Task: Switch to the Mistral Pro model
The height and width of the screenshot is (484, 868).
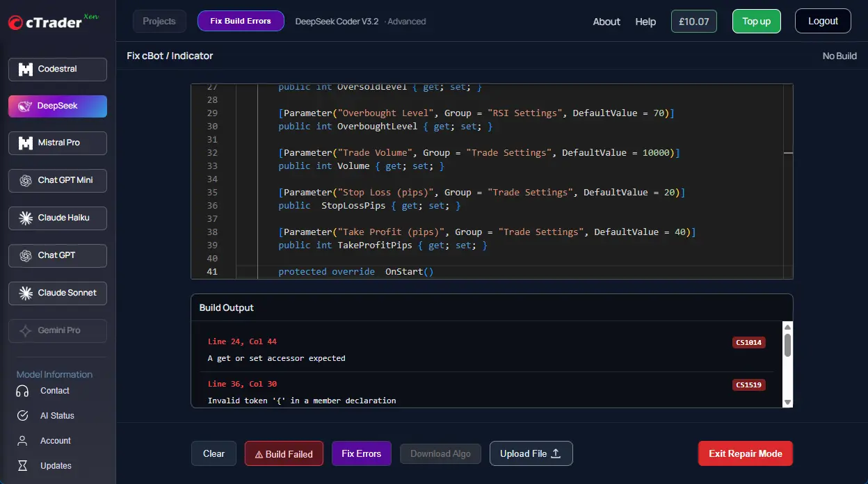Action: click(57, 143)
